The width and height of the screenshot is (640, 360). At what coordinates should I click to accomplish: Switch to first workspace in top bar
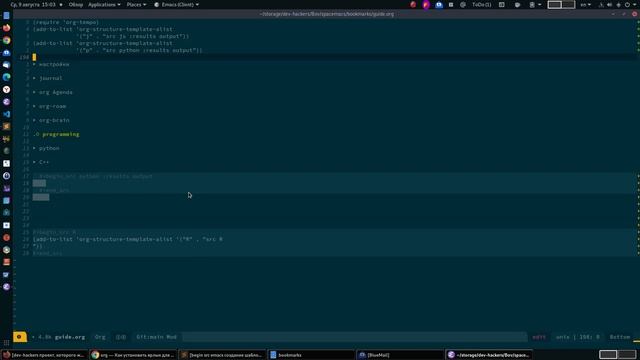[x=554, y=4]
